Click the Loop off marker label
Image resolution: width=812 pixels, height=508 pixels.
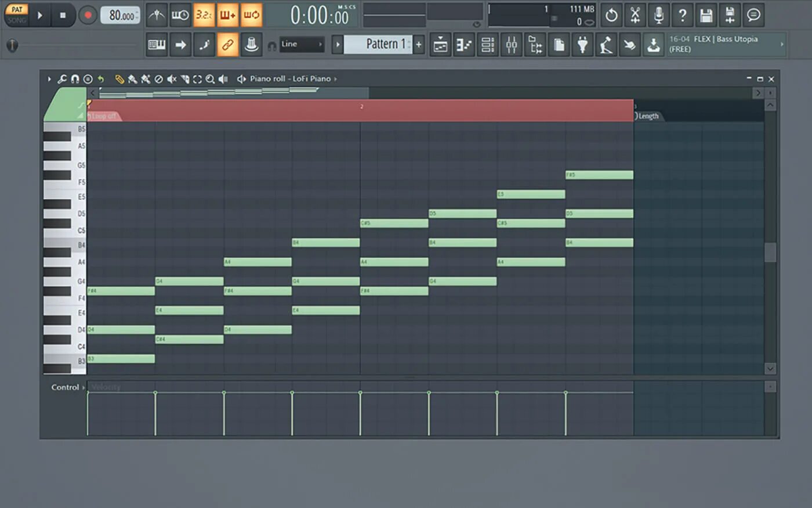click(x=103, y=116)
